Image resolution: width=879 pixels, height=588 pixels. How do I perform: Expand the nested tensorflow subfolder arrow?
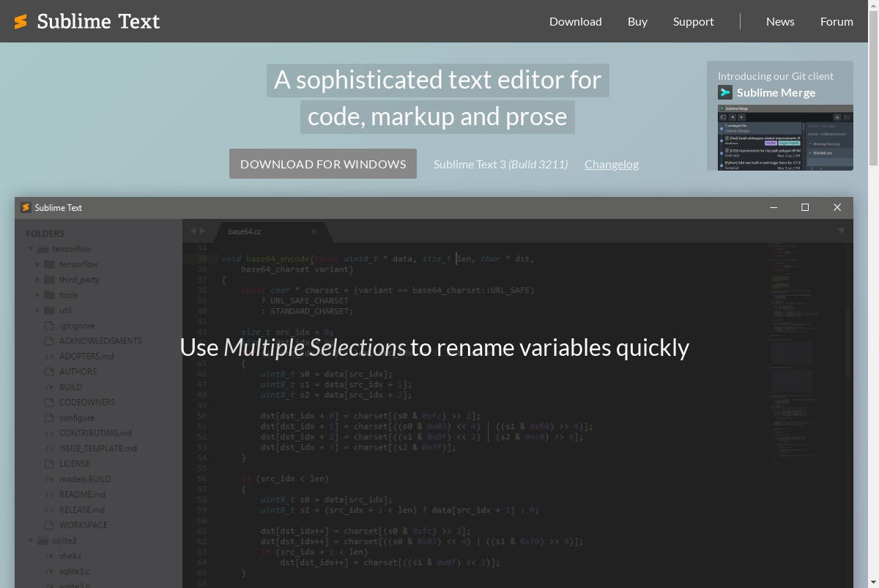pyautogui.click(x=37, y=264)
